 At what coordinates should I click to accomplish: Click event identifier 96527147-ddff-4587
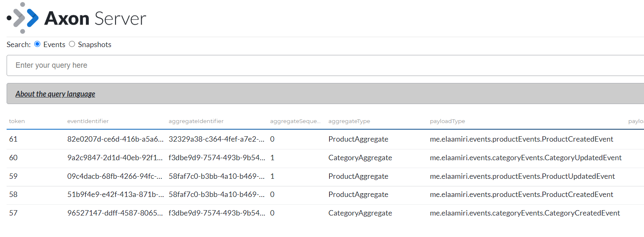115,213
